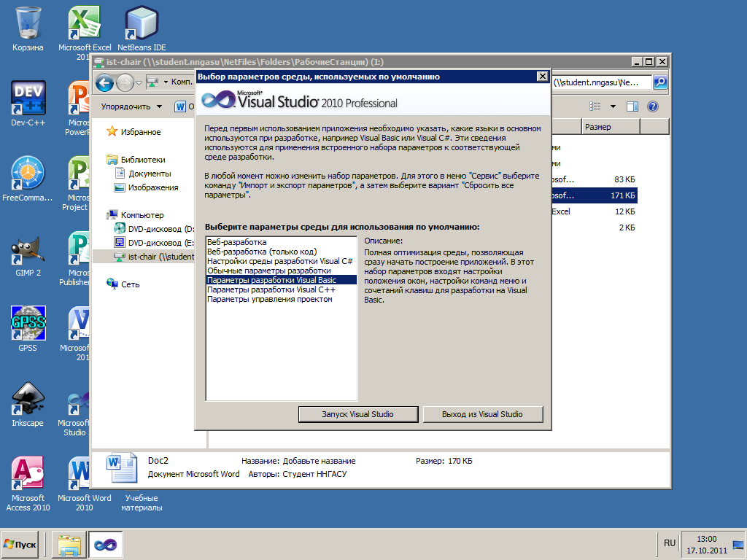Click Добавьте название in details pane

(320, 461)
